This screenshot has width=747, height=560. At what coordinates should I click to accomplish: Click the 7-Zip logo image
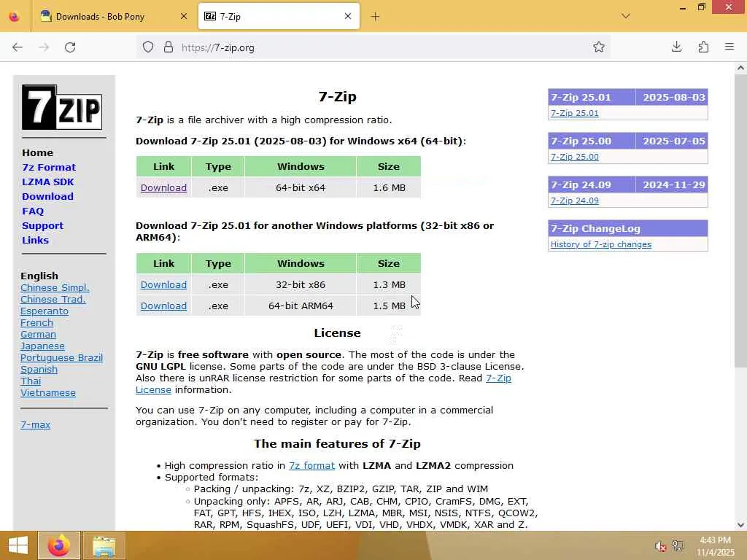62,107
